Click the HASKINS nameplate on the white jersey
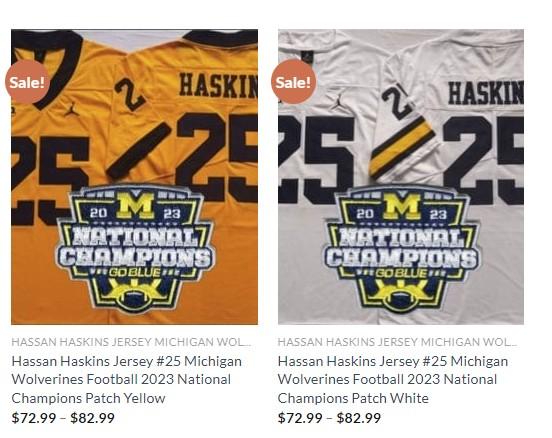This screenshot has width=552, height=438. tap(486, 92)
